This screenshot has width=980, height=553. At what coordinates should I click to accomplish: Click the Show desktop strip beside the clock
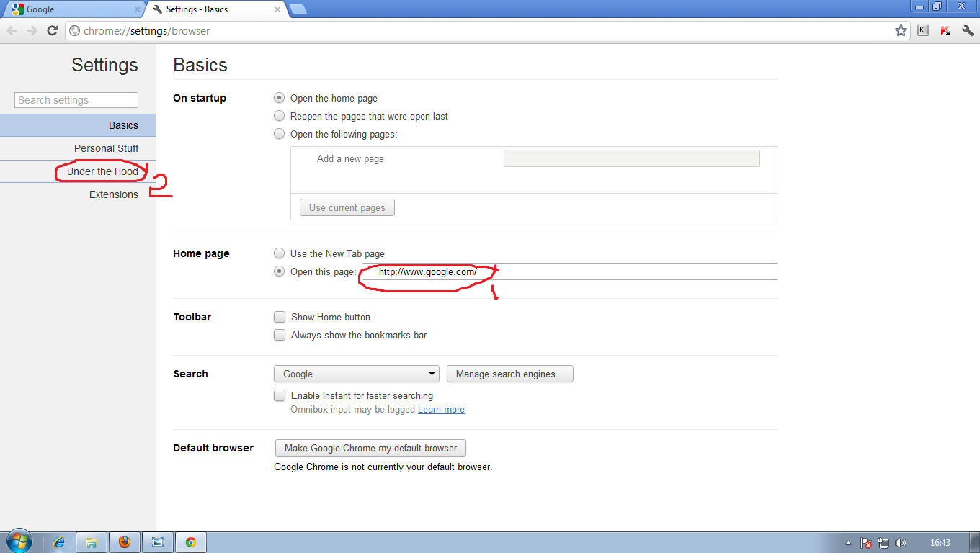[974, 542]
